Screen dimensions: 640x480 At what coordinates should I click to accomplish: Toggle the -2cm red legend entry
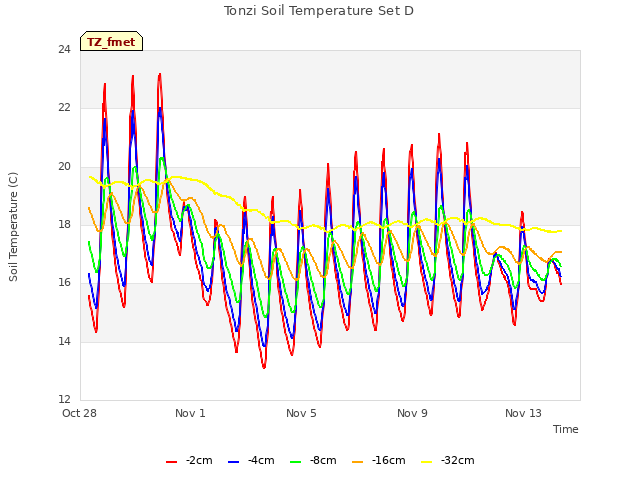(189, 461)
